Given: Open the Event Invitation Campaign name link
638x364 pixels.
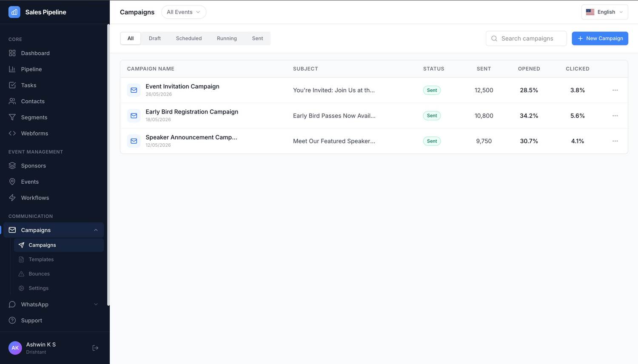Looking at the screenshot, I should (x=182, y=86).
